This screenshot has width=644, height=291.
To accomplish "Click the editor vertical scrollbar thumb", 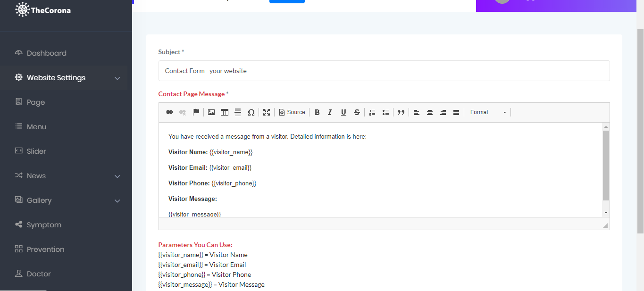I will [606, 166].
